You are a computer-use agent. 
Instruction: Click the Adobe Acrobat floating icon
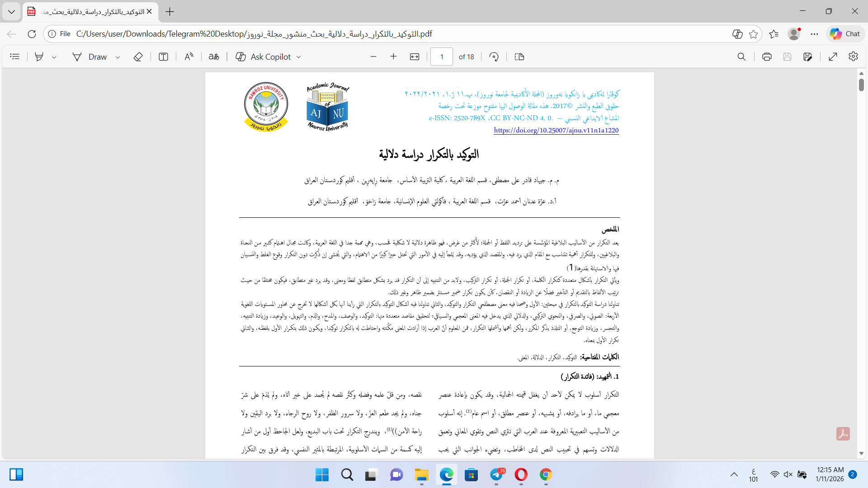[843, 434]
